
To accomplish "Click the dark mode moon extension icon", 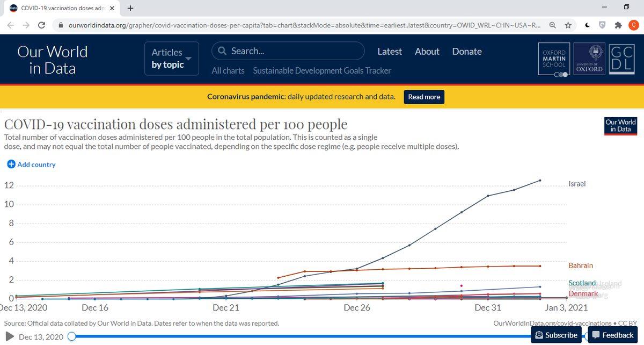I will pyautogui.click(x=587, y=25).
